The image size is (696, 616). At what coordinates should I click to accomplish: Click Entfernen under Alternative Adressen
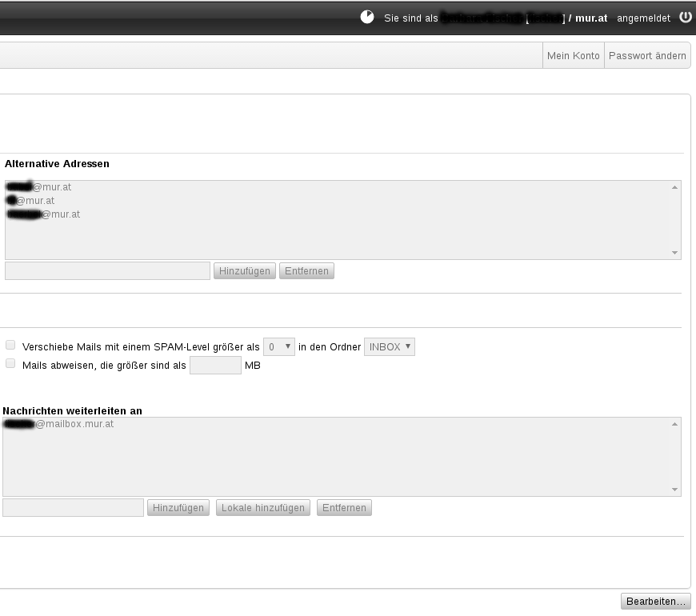click(x=306, y=271)
